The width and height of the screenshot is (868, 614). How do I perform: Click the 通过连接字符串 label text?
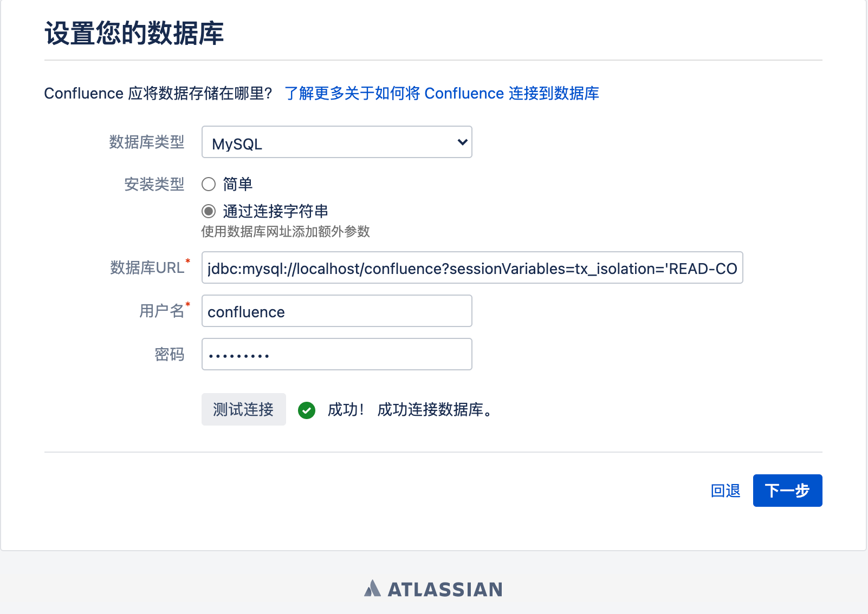(x=275, y=211)
